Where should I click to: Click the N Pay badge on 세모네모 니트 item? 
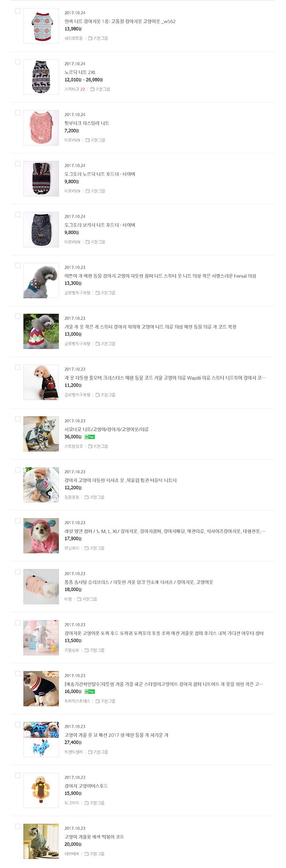tap(90, 437)
